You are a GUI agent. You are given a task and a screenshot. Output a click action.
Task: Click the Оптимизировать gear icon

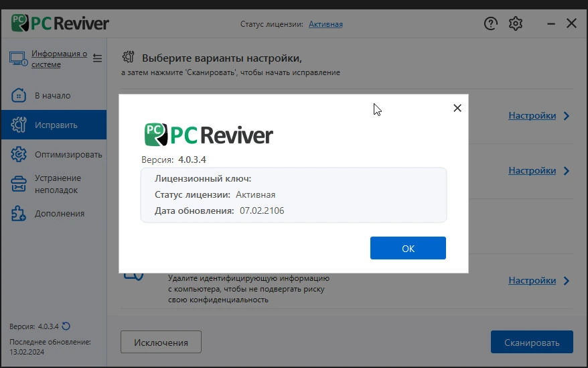(19, 154)
